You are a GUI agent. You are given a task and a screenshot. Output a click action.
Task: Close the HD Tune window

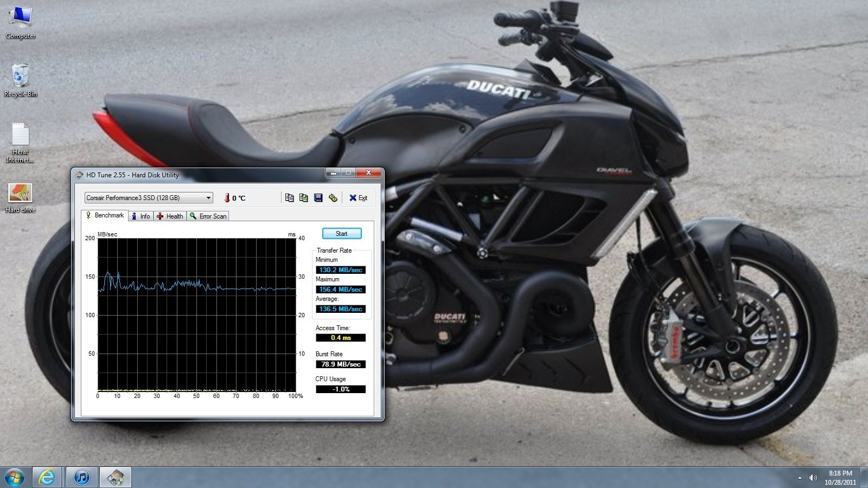click(368, 173)
